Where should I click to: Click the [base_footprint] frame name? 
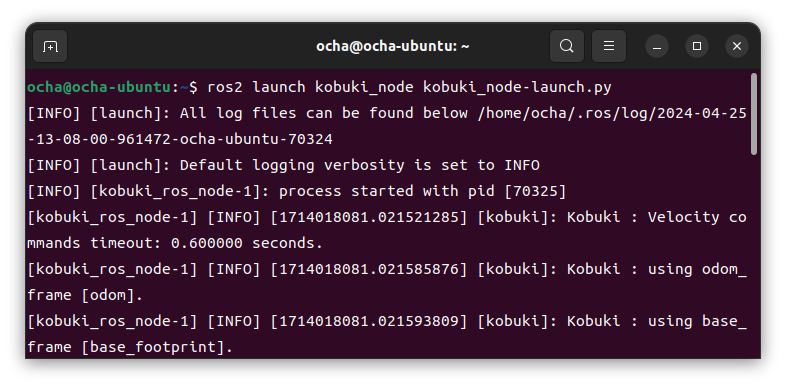point(153,347)
